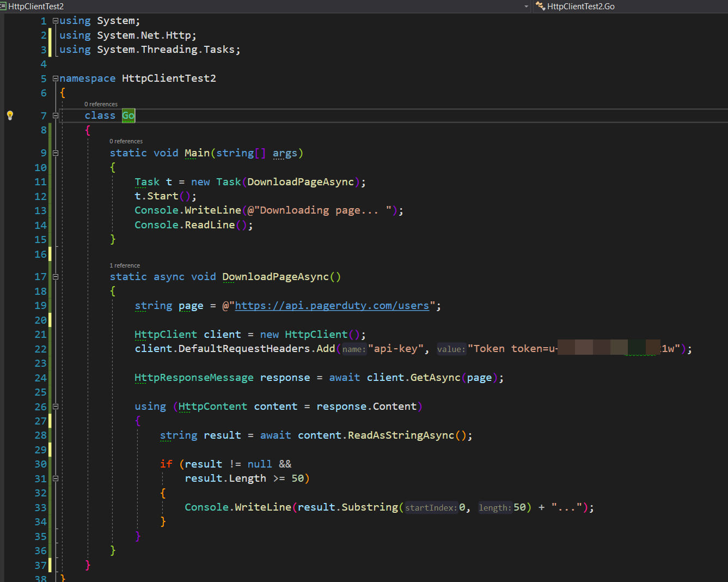Viewport: 728px width, 582px height.
Task: Click the yellow change bar next to line 2
Action: [x=50, y=35]
